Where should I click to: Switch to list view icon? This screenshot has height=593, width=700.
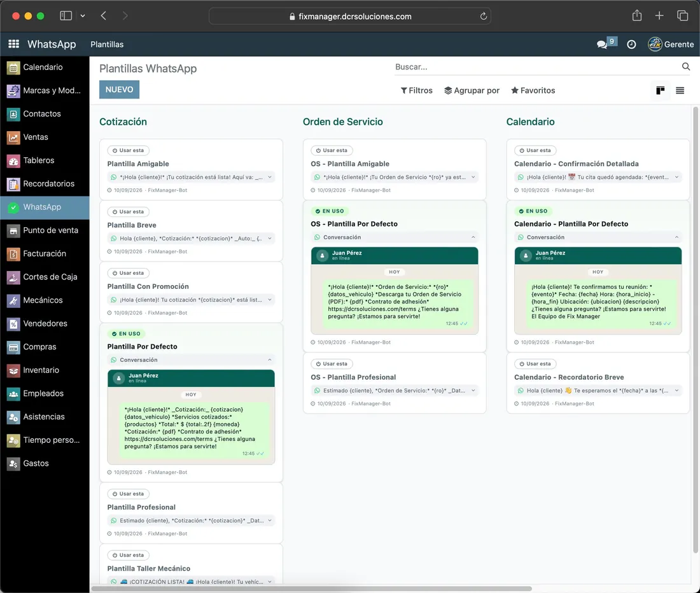pyautogui.click(x=680, y=90)
